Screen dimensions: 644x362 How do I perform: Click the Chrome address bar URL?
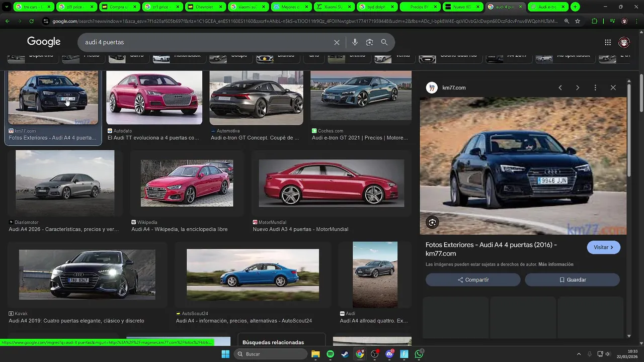[x=305, y=21]
